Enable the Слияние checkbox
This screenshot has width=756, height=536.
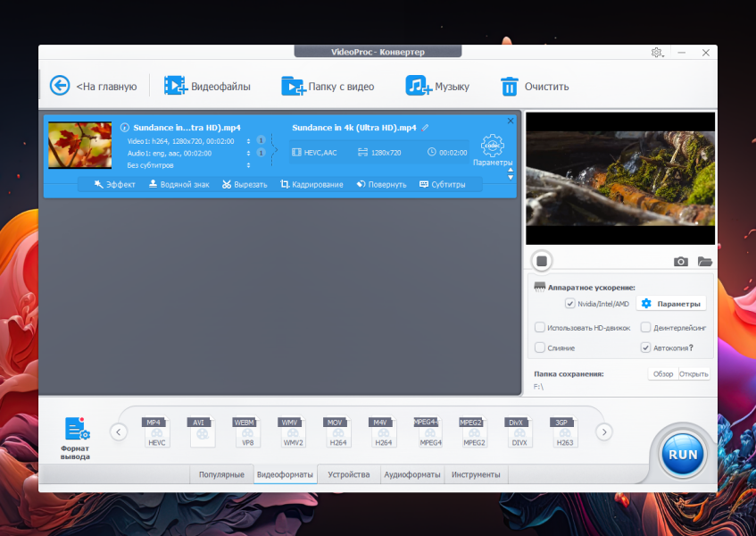[x=540, y=348]
